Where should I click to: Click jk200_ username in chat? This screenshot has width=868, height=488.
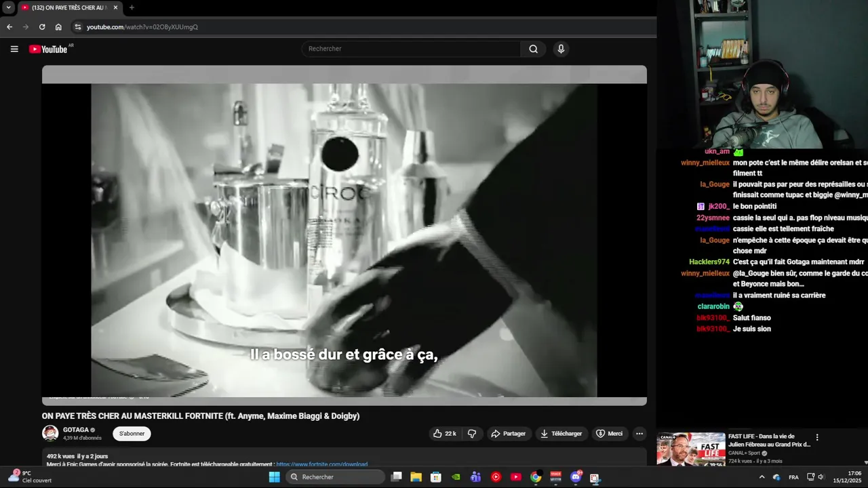718,206
